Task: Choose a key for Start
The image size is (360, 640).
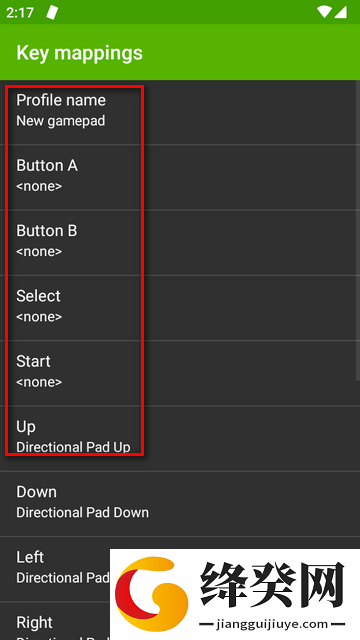Action: [x=180, y=373]
